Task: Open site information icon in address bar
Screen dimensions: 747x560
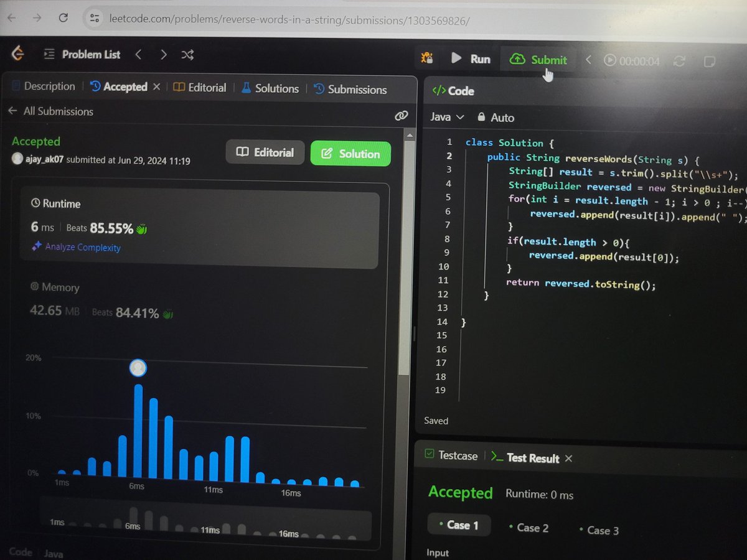Action: coord(95,19)
